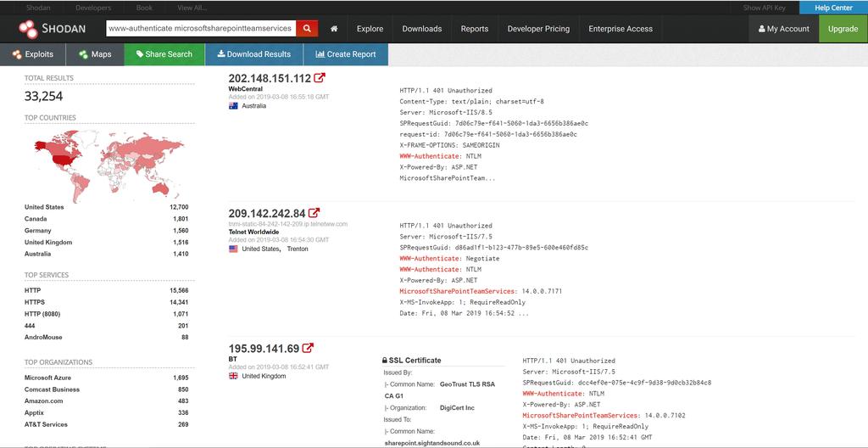868x448 pixels.
Task: Click Shodan link in top bar
Action: pyautogui.click(x=37, y=8)
